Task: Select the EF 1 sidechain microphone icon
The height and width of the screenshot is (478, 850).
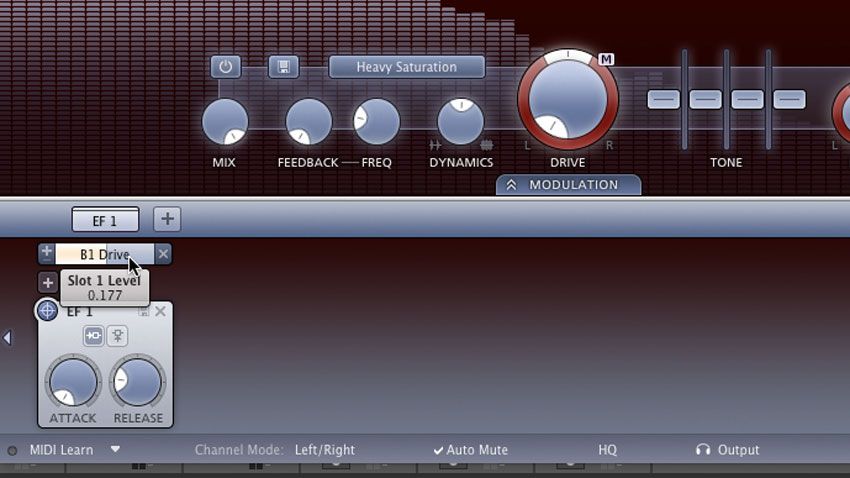Action: click(118, 335)
